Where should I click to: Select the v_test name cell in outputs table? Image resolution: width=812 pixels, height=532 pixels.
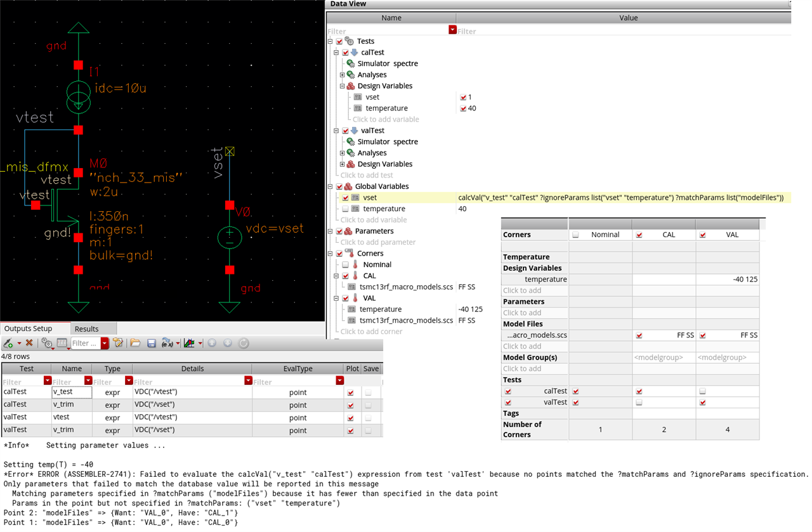pyautogui.click(x=72, y=393)
